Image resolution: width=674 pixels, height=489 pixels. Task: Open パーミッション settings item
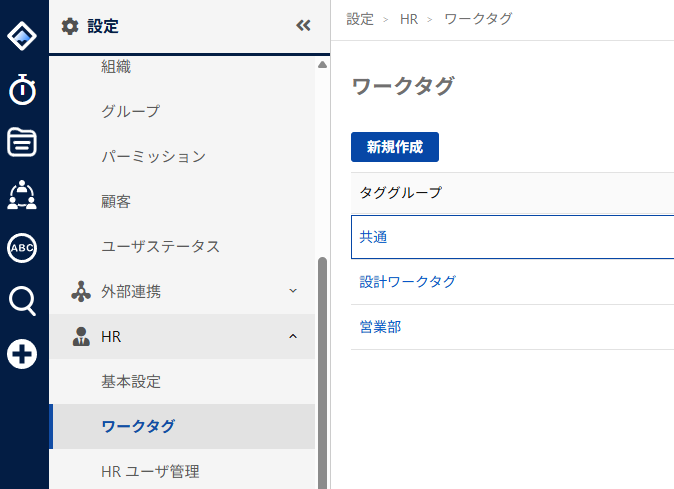153,156
